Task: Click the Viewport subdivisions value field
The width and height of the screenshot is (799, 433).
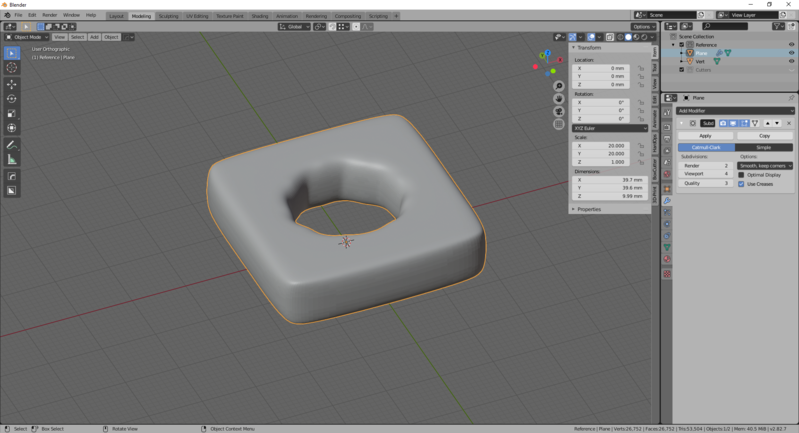Action: point(707,174)
